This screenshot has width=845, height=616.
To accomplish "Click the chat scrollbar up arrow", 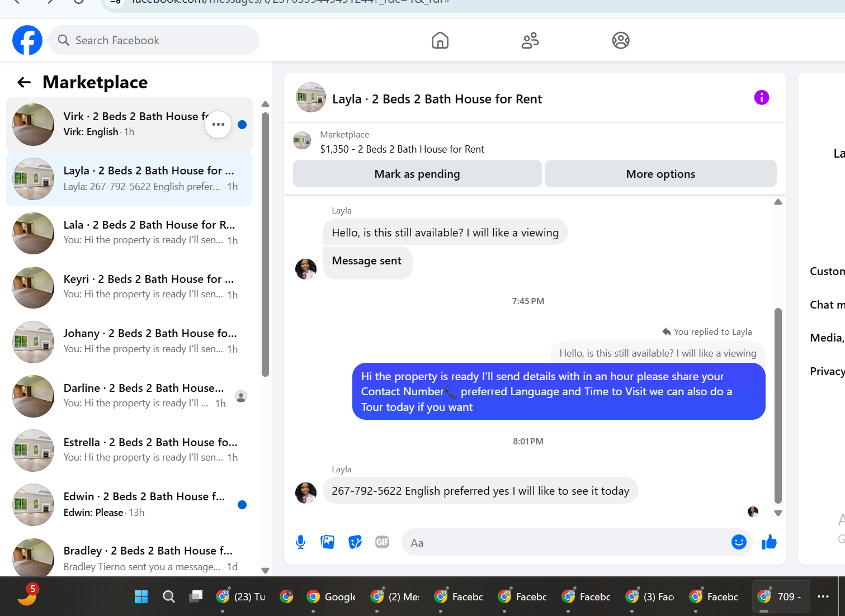I will [x=778, y=202].
